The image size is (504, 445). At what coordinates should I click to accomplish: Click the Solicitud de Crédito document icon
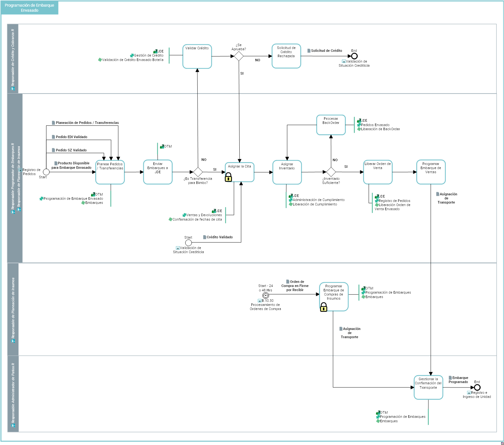click(309, 51)
